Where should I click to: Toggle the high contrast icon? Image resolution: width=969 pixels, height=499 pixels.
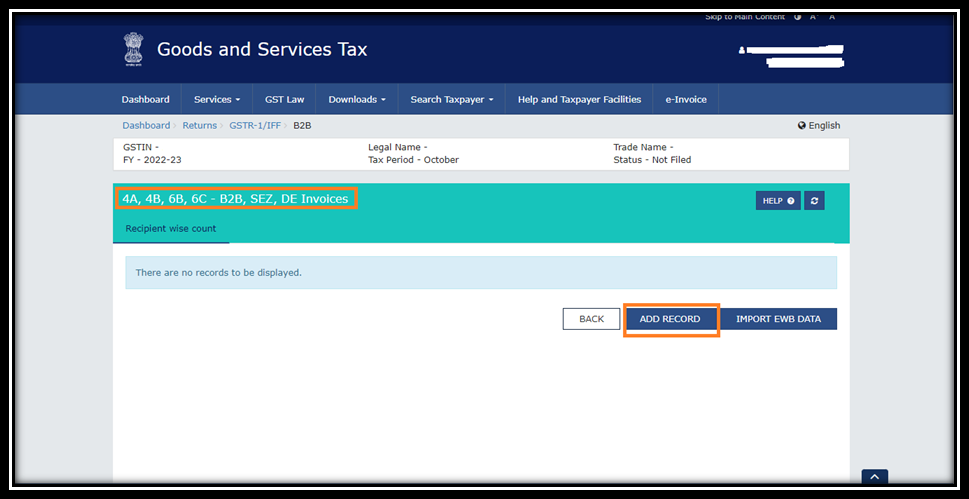click(x=798, y=17)
